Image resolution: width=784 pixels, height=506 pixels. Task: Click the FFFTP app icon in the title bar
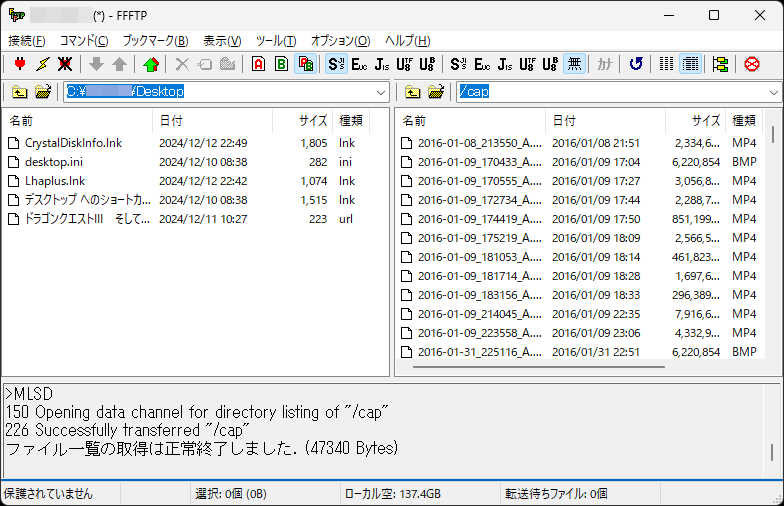tap(16, 16)
